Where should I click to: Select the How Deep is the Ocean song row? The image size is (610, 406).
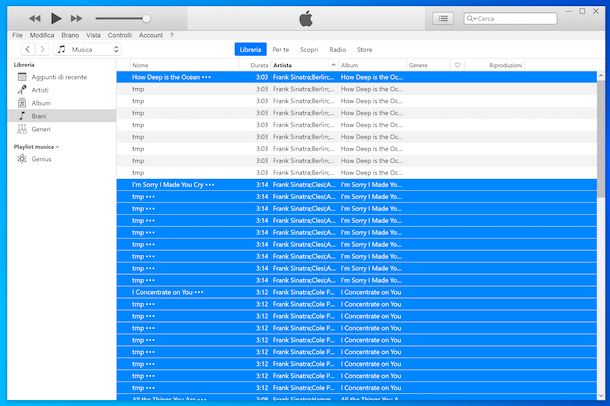357,77
